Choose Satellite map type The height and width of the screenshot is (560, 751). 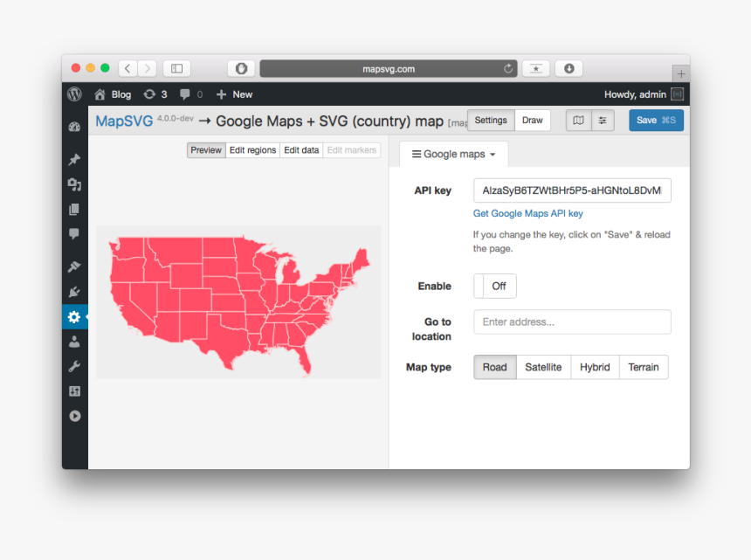[544, 368]
